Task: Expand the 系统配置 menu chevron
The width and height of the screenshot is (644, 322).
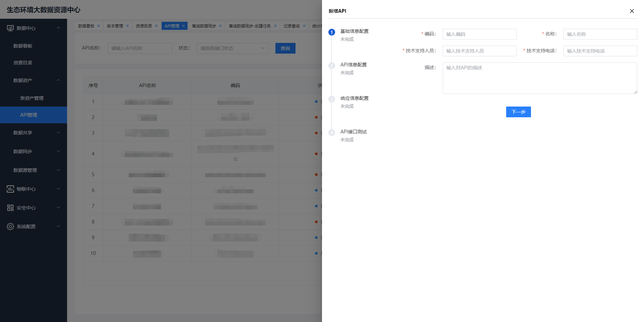Action: pos(58,227)
